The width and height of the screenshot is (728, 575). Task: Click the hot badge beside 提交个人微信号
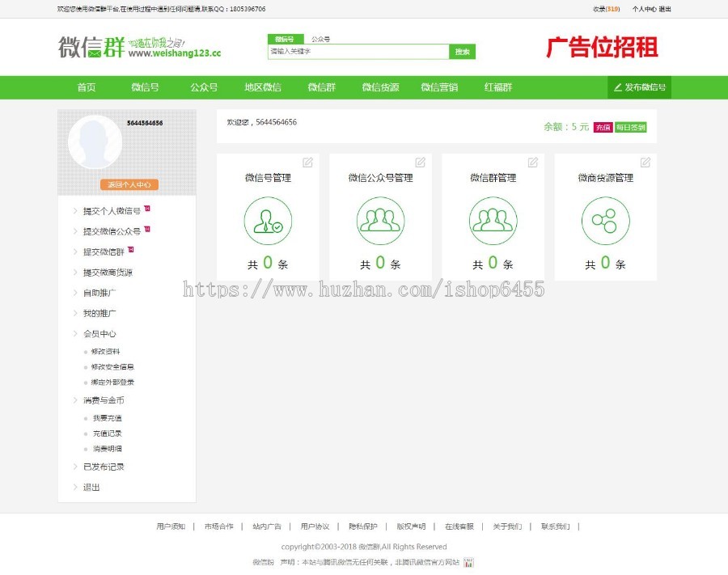pos(147,209)
